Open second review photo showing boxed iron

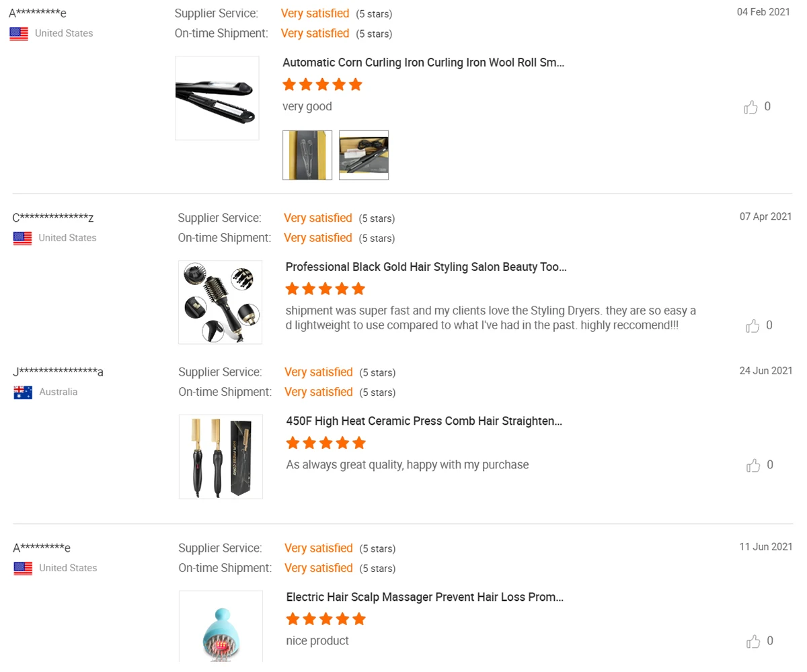tap(364, 155)
